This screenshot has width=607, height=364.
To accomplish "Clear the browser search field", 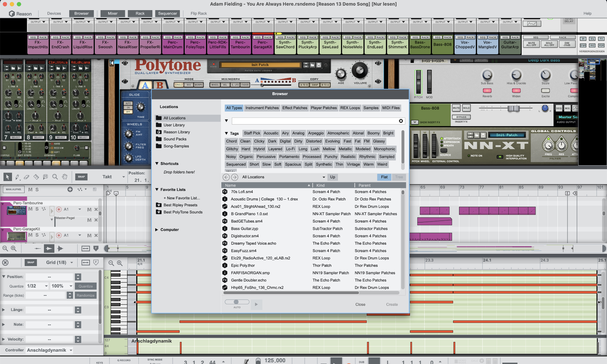I will 401,121.
